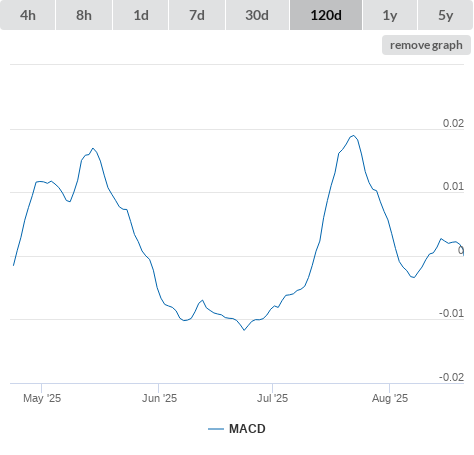Click the May '25 axis label

(x=42, y=398)
